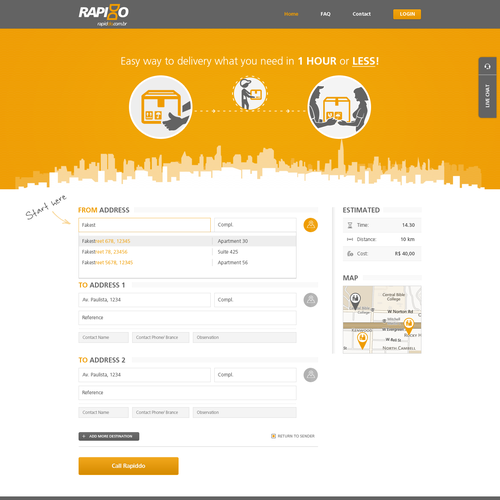
Task: Choose suggestion Fakestreet 78, 23456
Action: (x=187, y=252)
